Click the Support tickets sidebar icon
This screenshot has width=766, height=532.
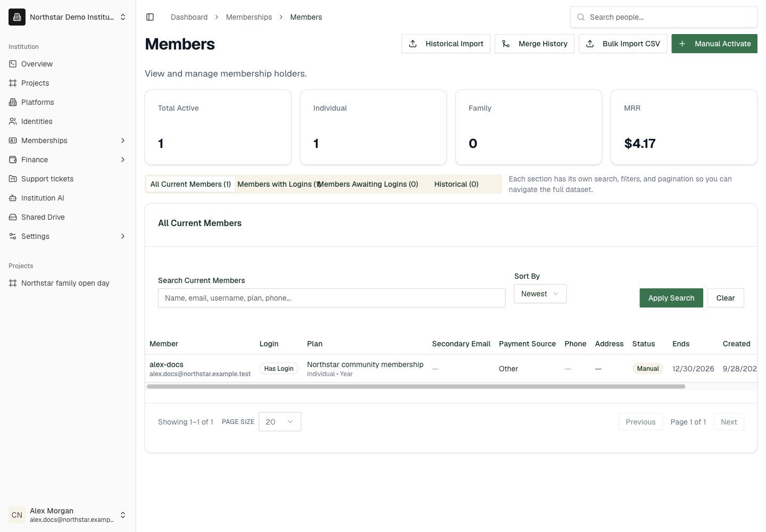[x=13, y=179]
